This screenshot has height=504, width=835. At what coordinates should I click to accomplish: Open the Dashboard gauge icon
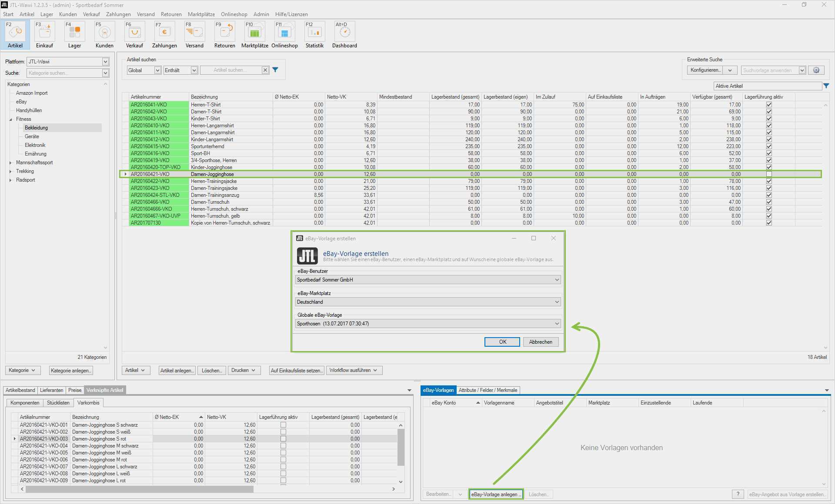point(344,33)
